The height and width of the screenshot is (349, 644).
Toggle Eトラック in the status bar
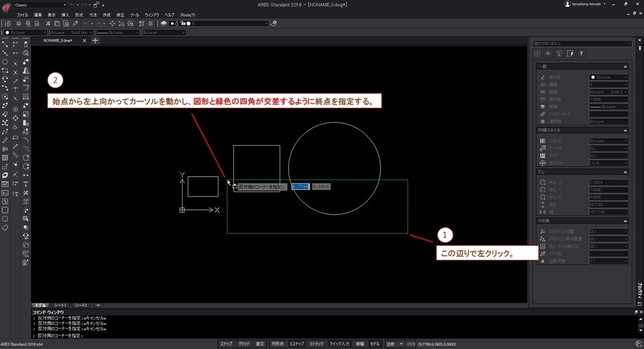click(316, 344)
